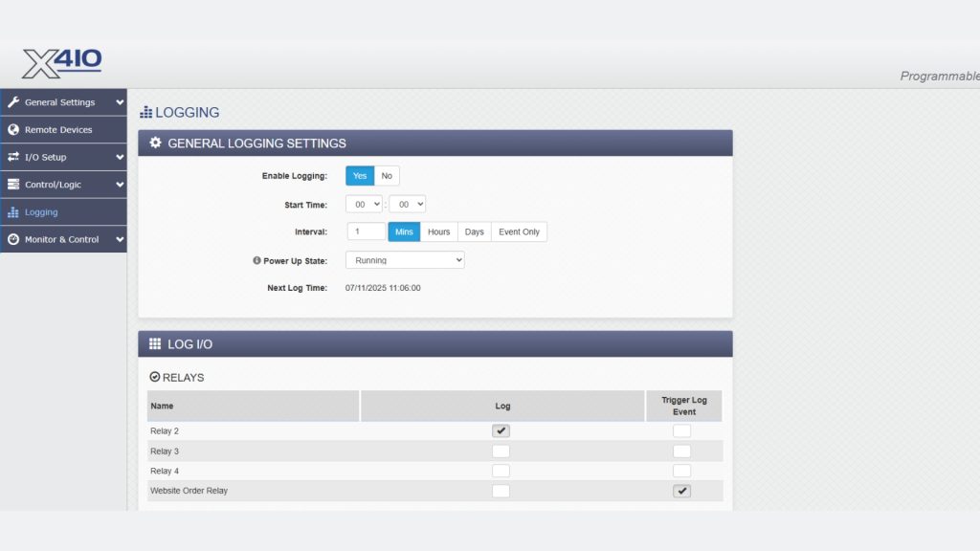Open the Start Time hour dropdown
Viewport: 980px width, 551px height.
(x=364, y=204)
